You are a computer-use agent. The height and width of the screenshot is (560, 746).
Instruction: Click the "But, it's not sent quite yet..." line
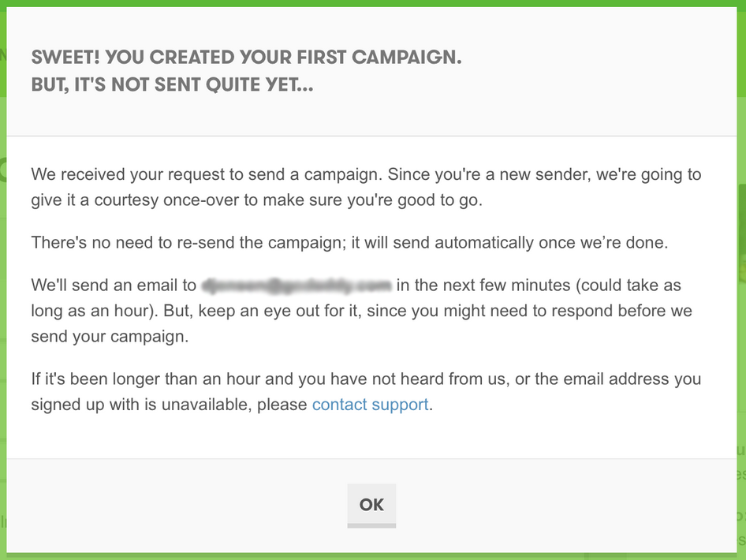172,85
